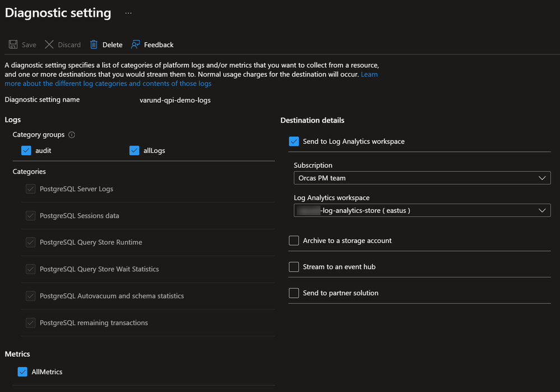The height and width of the screenshot is (392, 560).
Task: Discard unsaved changes
Action: coord(62,44)
